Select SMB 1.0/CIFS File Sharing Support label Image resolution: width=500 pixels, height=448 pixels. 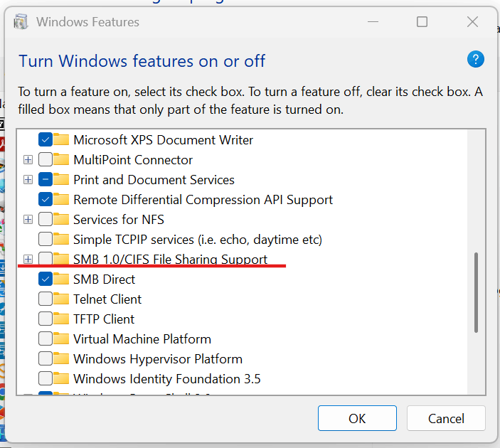170,260
